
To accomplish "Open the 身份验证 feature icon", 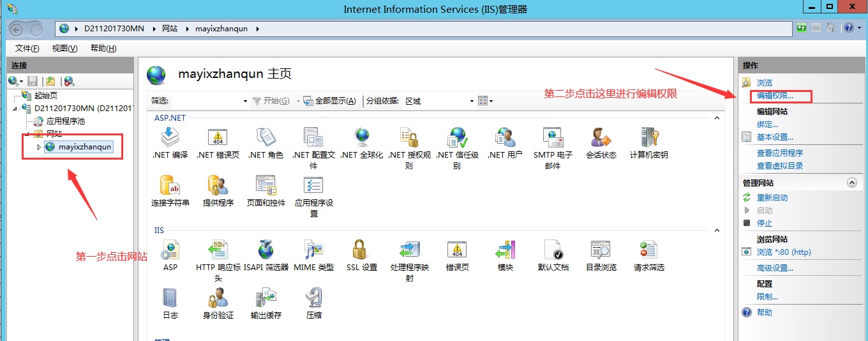I will 218,297.
